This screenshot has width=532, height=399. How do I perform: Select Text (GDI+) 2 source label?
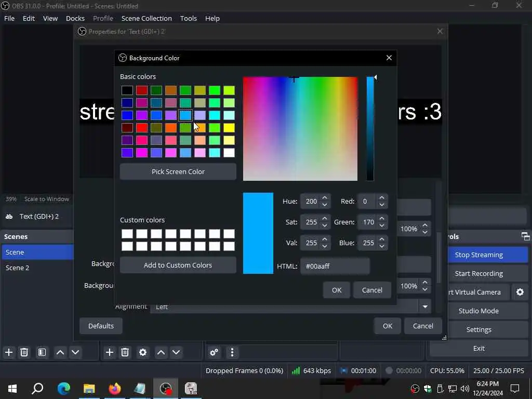(39, 217)
